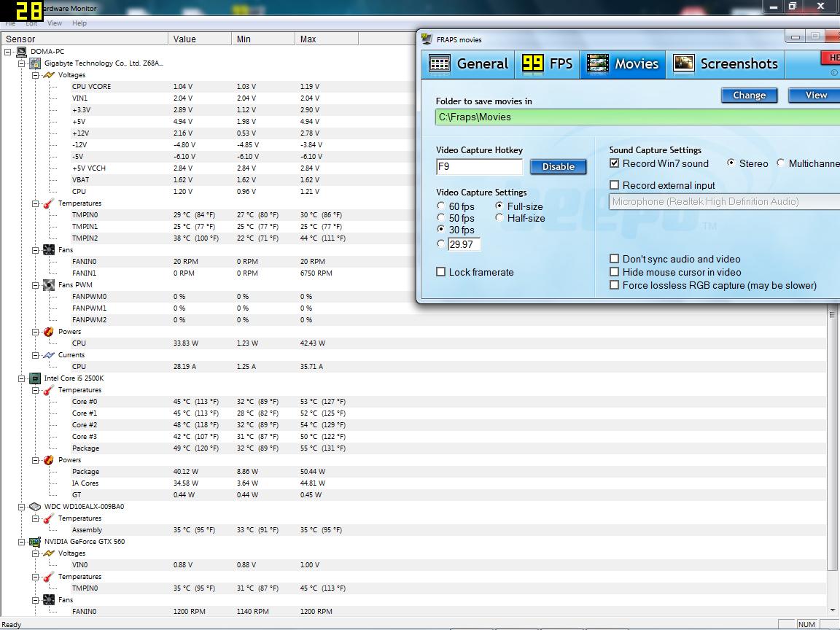Screen dimensions: 840x630
Task: Click the General tab grid icon in FRAPS
Action: click(x=439, y=63)
